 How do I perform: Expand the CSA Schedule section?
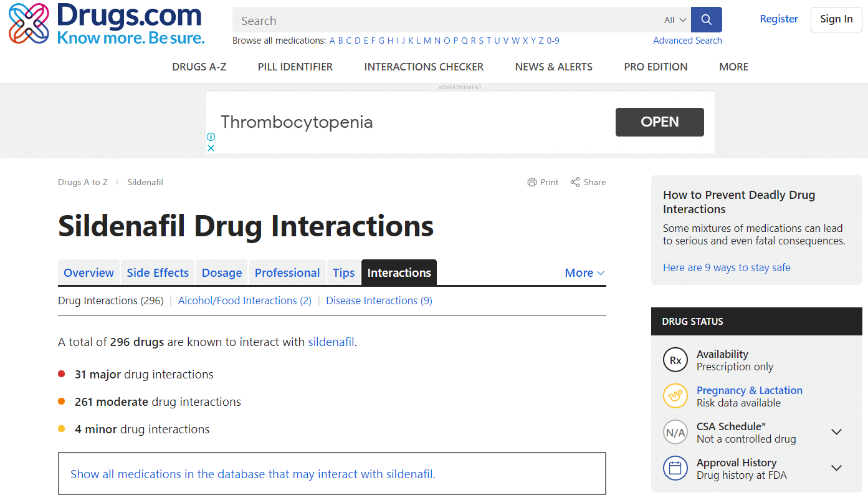(x=837, y=432)
